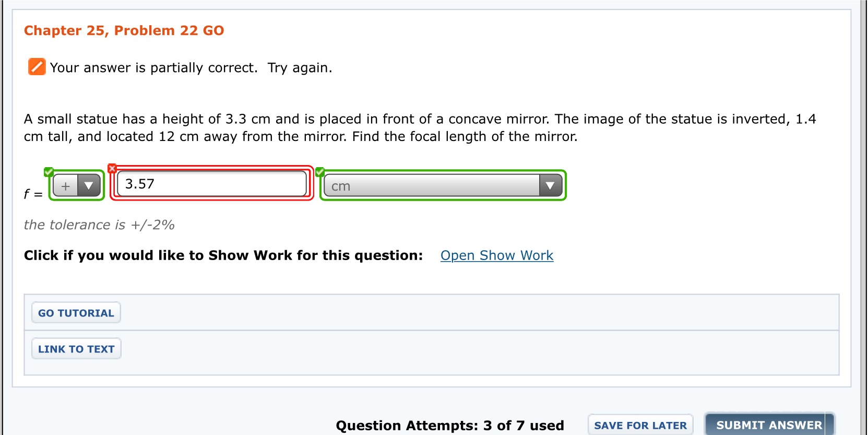Select the plus sign value box

pos(66,186)
